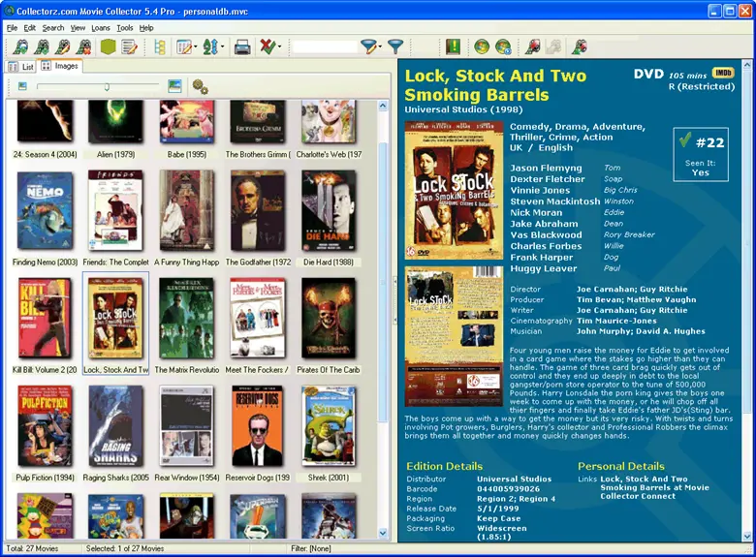This screenshot has height=557, width=756.
Task: Click the large thumbnail size icon
Action: pos(174,86)
